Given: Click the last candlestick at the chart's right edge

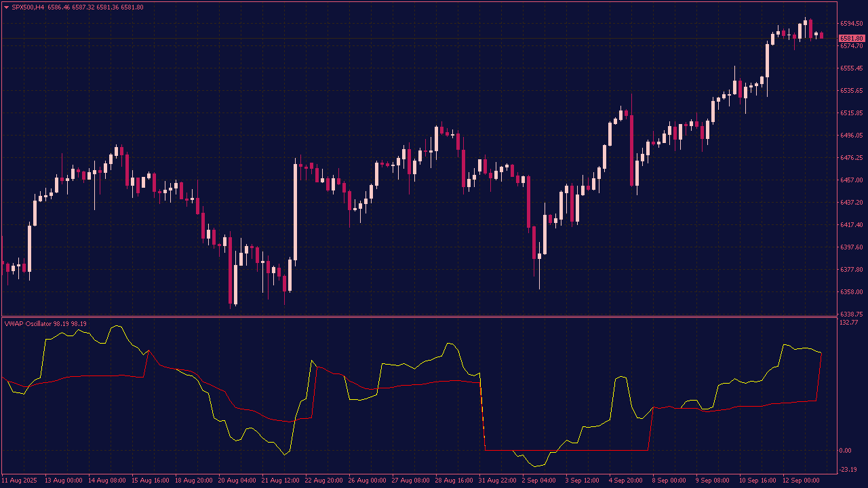Looking at the screenshot, I should (x=821, y=35).
